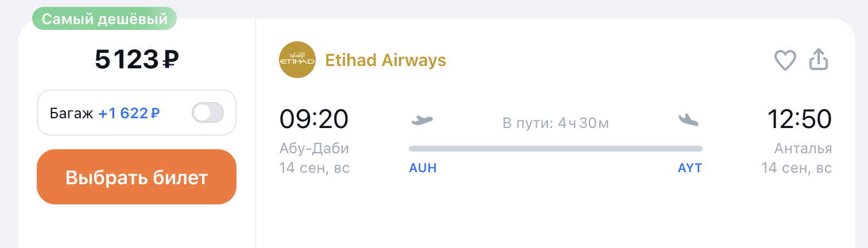
Task: Click the В пути: 4ч 30м label
Action: tap(556, 123)
